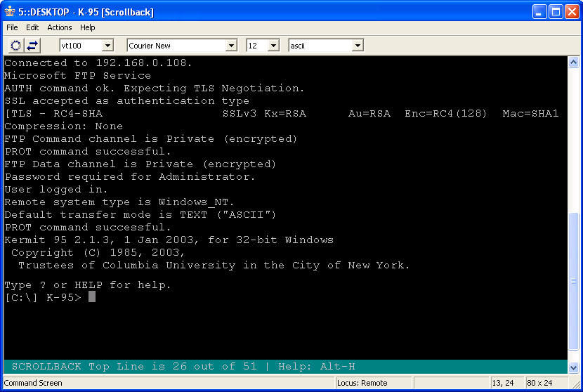Maximize the K-95 window
Image resolution: width=583 pixels, height=392 pixels.
[x=555, y=11]
